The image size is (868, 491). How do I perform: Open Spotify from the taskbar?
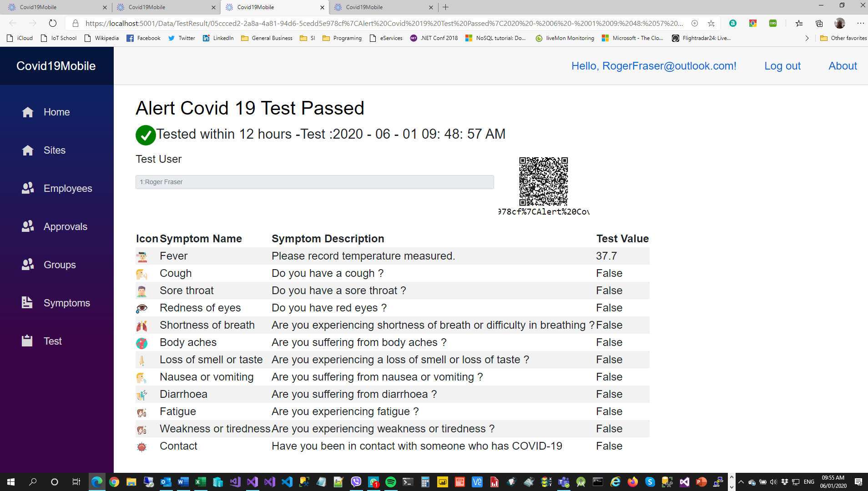[391, 482]
